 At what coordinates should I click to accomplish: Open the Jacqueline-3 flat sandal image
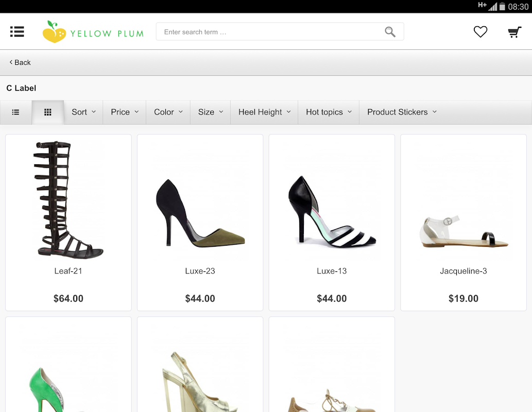[x=464, y=231]
